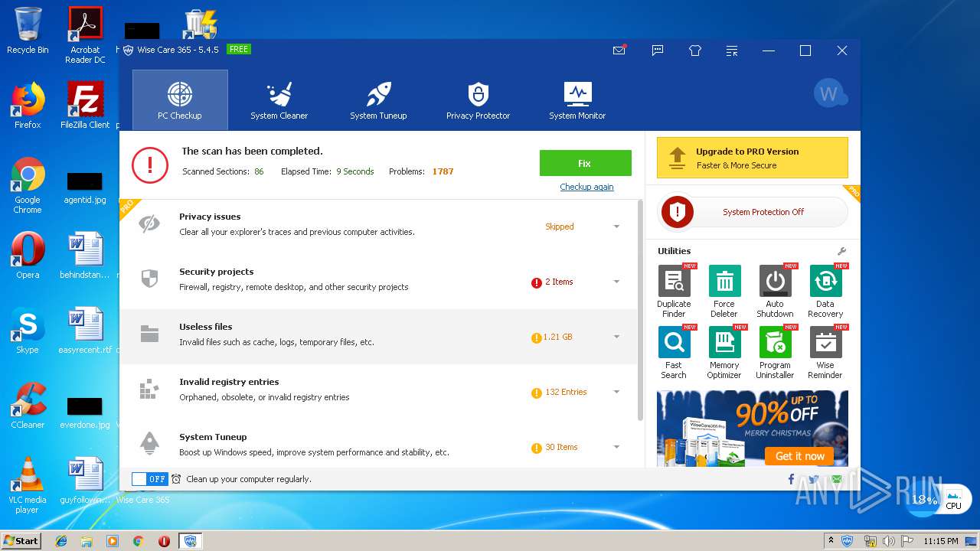Open the FileZilla Client desktop shortcut
Viewport: 980px width, 551px height.
[x=85, y=106]
